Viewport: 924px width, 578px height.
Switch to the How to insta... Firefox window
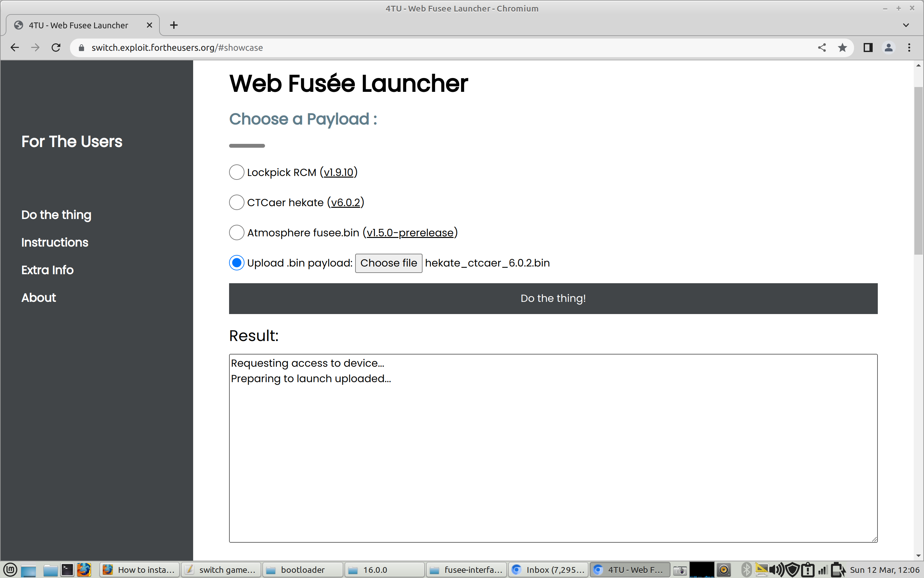coord(139,570)
